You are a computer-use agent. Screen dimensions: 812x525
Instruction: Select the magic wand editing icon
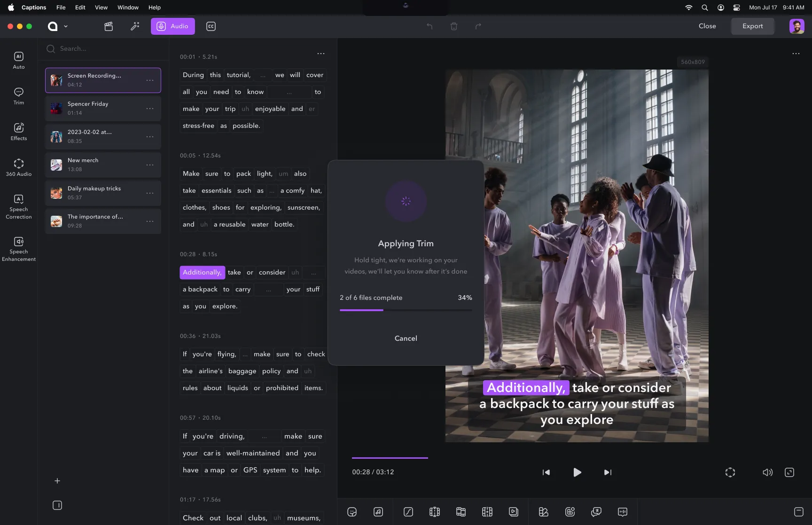(x=135, y=26)
